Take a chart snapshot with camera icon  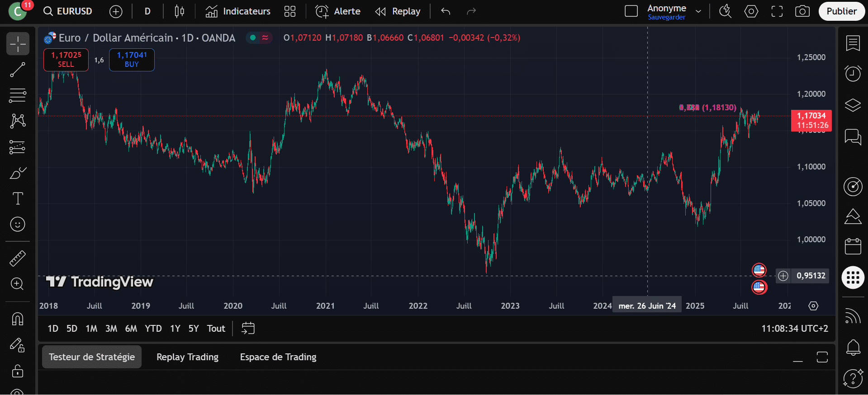[802, 11]
